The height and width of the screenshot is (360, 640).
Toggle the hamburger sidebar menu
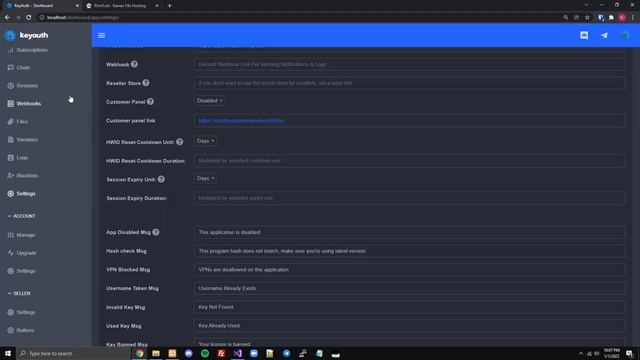[x=101, y=36]
